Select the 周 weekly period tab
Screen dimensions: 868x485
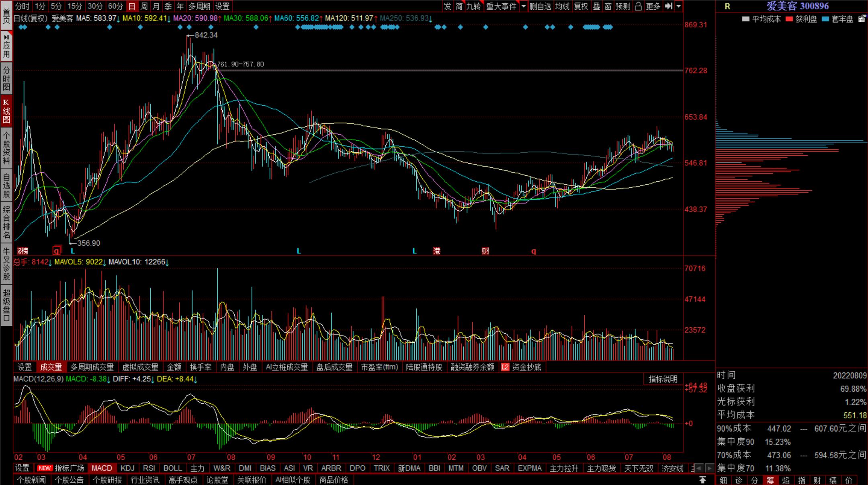click(x=144, y=6)
